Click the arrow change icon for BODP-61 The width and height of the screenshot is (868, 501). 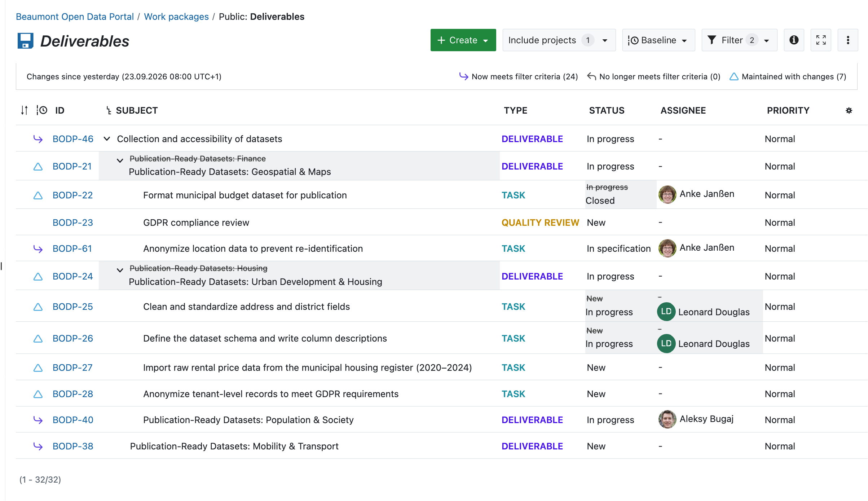coord(38,249)
